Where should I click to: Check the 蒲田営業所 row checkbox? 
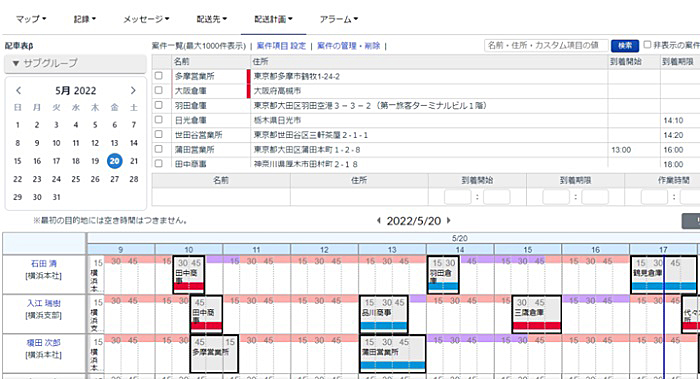coord(158,149)
